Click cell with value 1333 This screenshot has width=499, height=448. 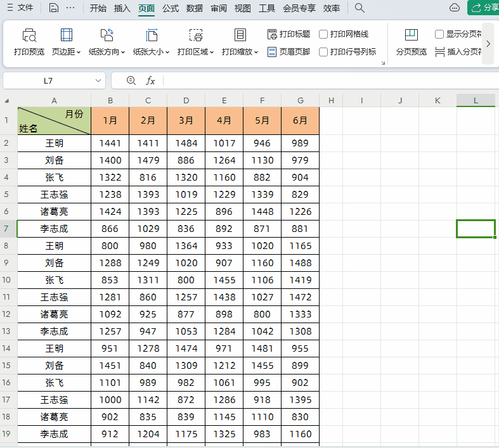coord(300,314)
